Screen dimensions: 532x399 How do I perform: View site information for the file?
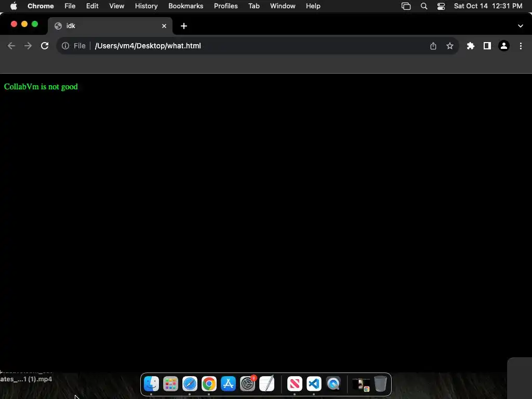coord(65,46)
